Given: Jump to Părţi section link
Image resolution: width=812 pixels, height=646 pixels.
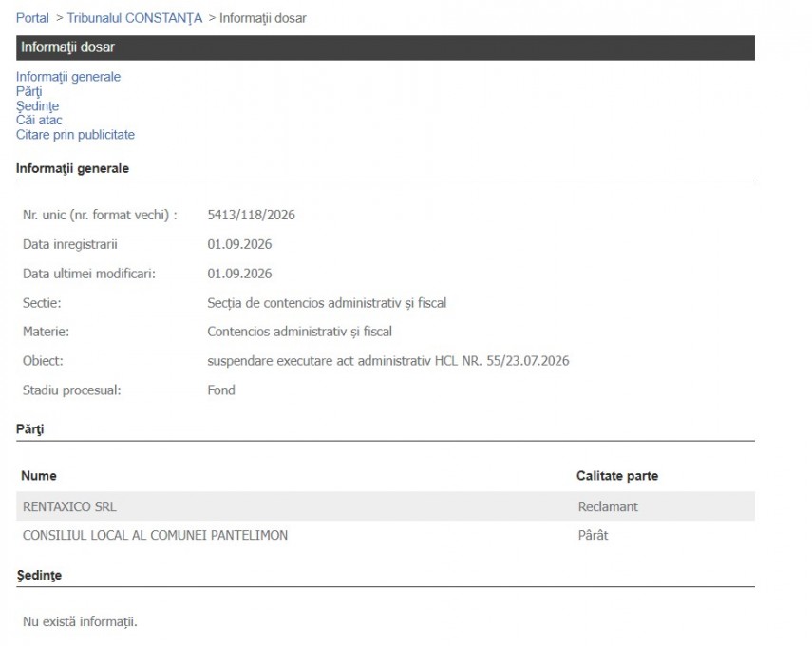Looking at the screenshot, I should 29,91.
